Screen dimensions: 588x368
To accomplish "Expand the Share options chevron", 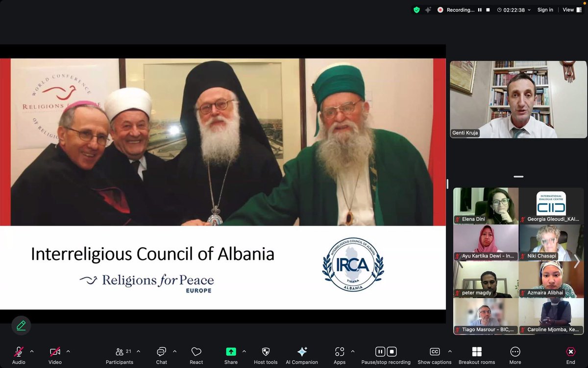I will (x=244, y=351).
